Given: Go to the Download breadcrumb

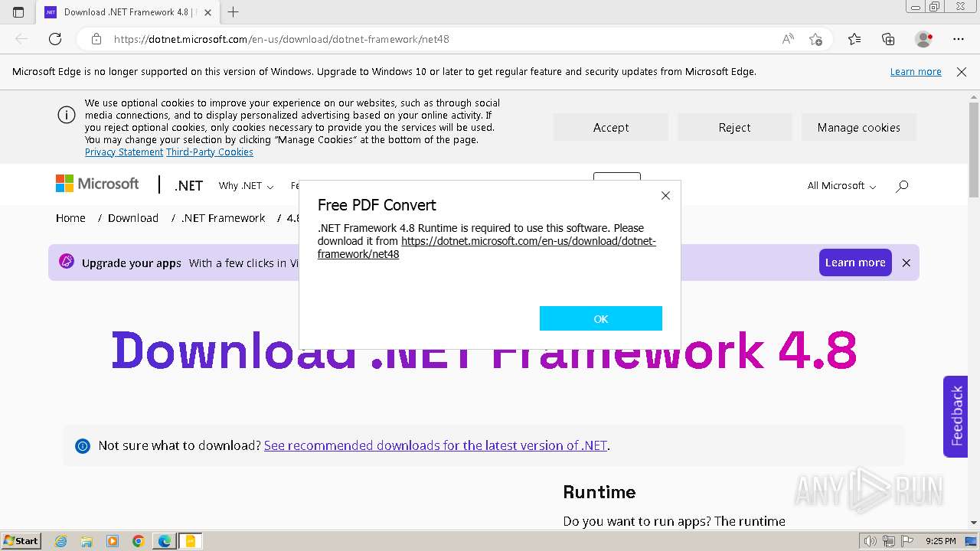Looking at the screenshot, I should coord(133,218).
